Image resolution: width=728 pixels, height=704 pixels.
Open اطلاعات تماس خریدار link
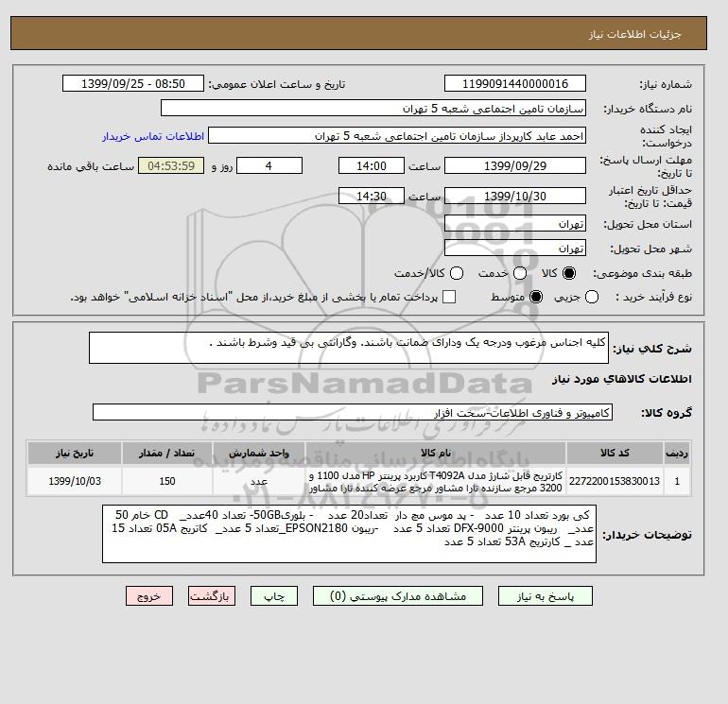[x=153, y=136]
